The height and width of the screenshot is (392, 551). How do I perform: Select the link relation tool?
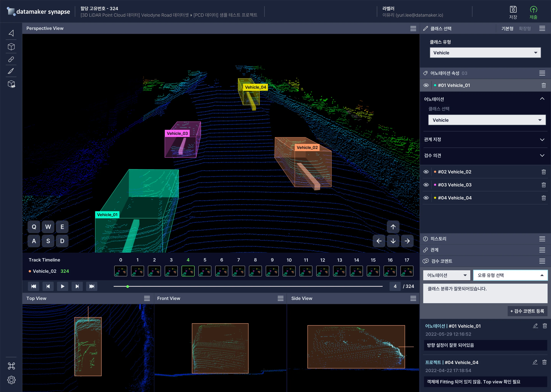11,59
